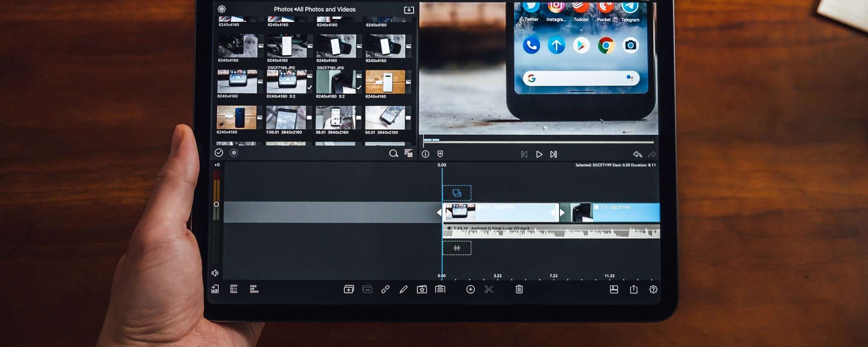Click the trash icon to delete clip

tap(519, 289)
